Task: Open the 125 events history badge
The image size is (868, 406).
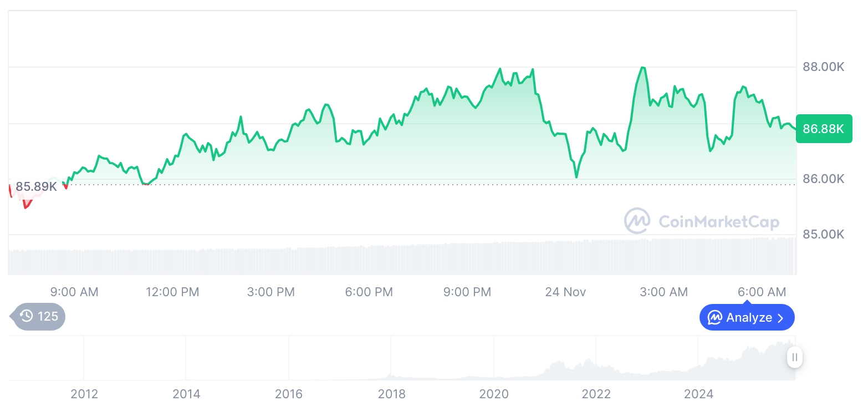Action: coord(39,317)
